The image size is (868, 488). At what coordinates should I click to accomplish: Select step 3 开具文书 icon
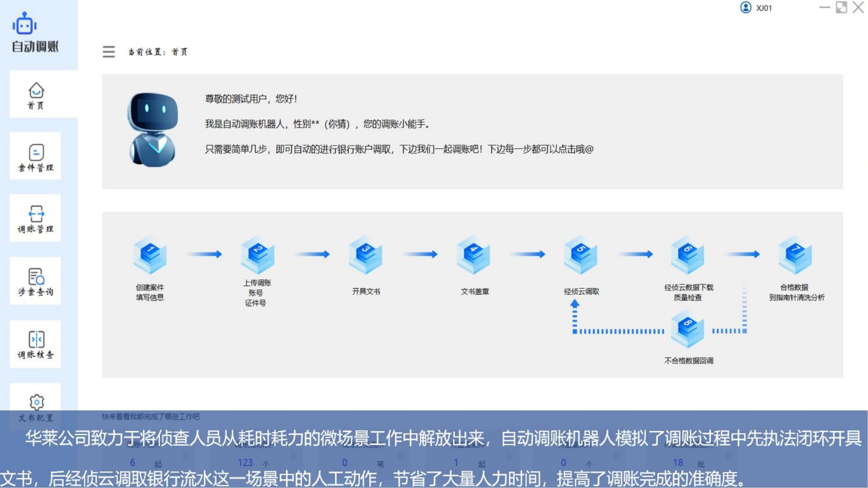pyautogui.click(x=365, y=255)
